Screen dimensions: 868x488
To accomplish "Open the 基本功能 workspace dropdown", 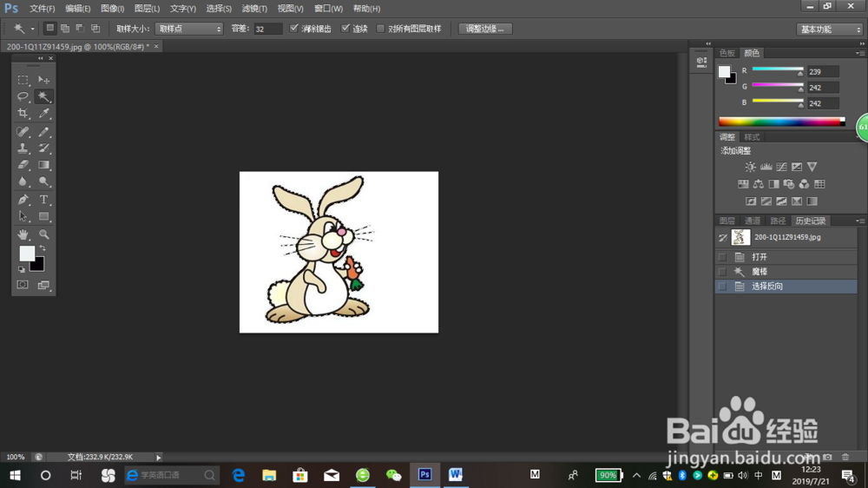I will tap(829, 30).
